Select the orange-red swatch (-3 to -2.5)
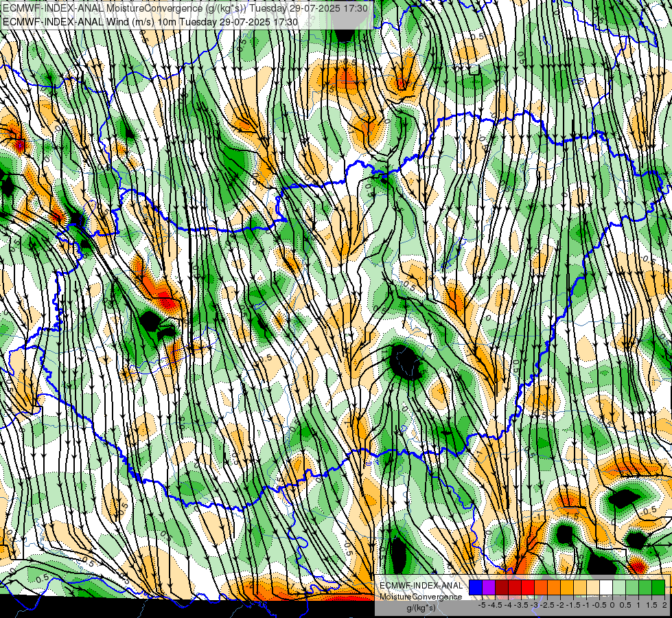Viewport: 672px width, 618px height. tap(541, 588)
